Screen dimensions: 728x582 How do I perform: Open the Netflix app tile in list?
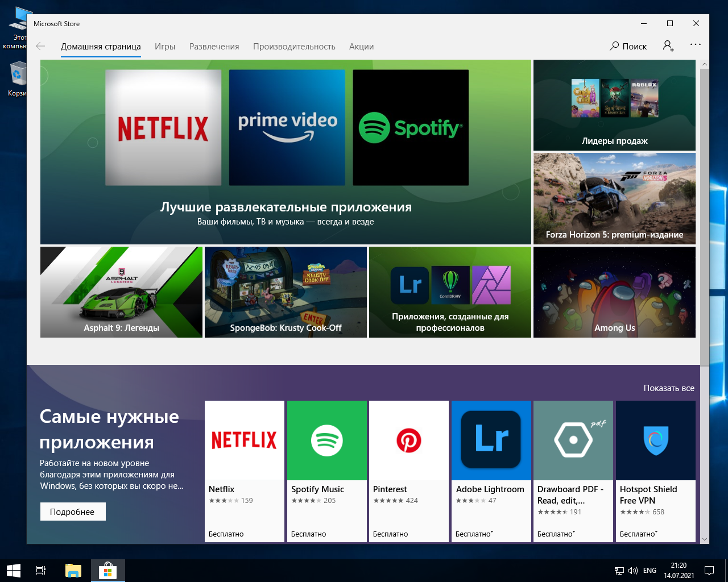(x=245, y=471)
